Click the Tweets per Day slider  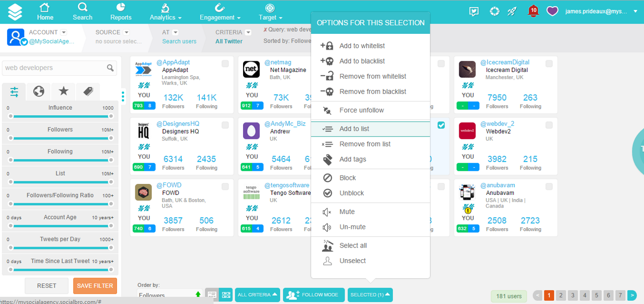point(60,248)
